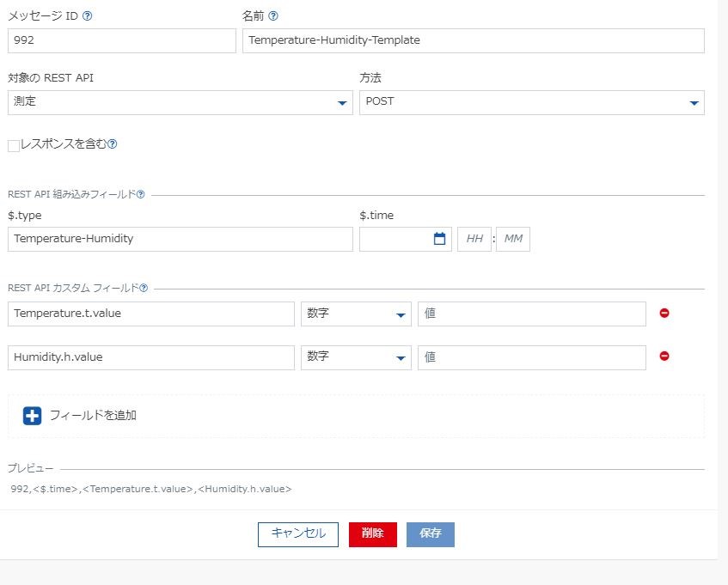Focus the HH hour input field

pos(474,239)
